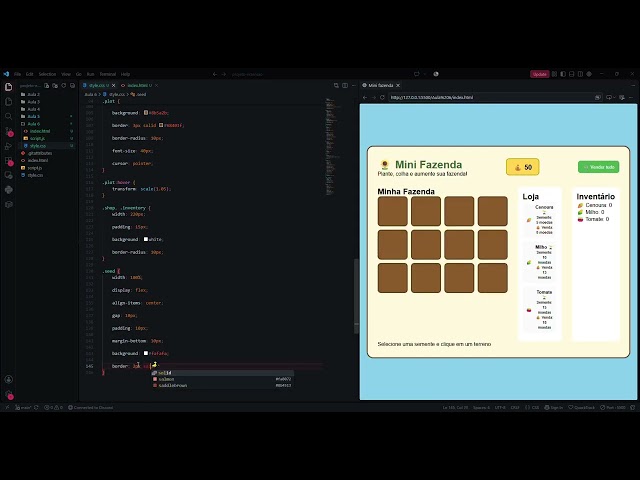The image size is (640, 480).
Task: Open the View menu
Action: point(66,74)
